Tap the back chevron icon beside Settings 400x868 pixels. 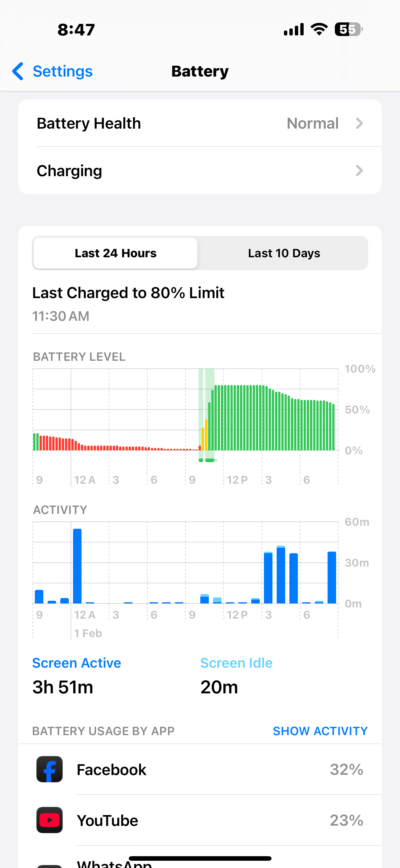point(18,71)
